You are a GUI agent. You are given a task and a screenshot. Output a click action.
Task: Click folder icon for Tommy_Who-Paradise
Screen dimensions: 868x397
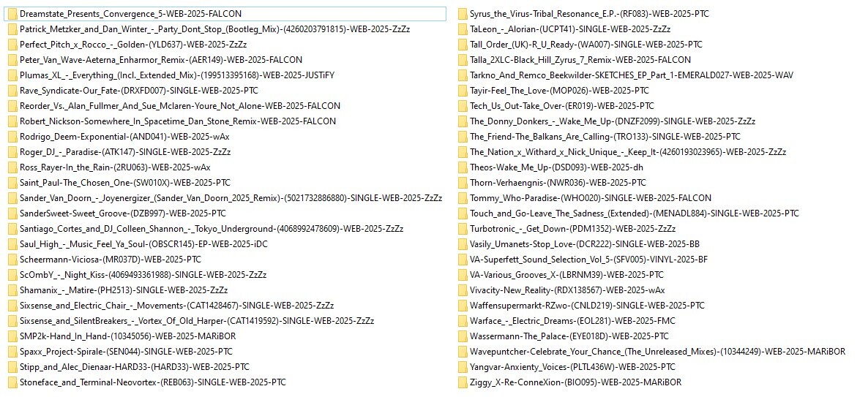(463, 198)
